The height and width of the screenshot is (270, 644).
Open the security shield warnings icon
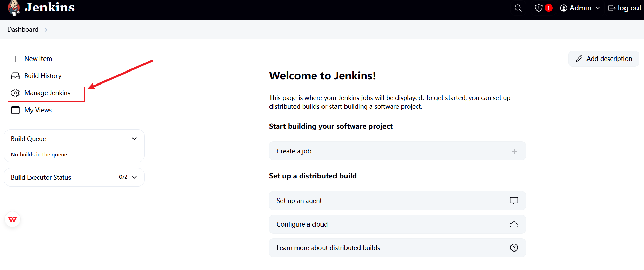click(x=539, y=8)
